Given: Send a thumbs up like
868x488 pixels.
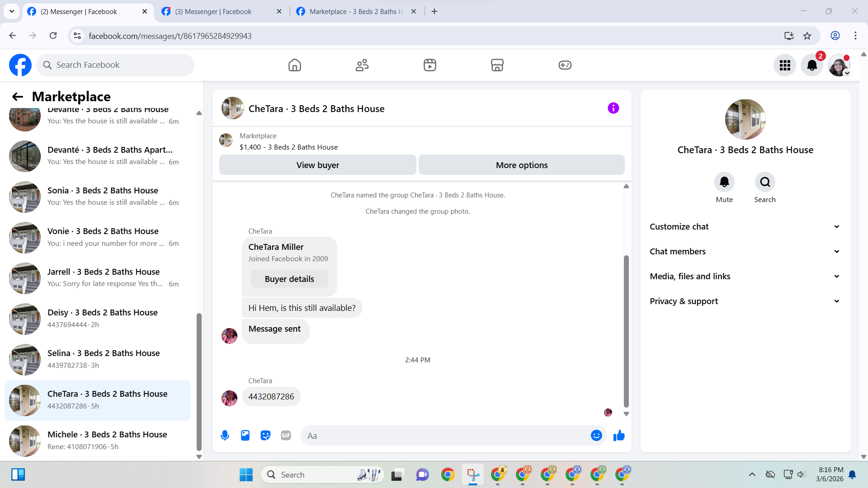Looking at the screenshot, I should tap(619, 436).
